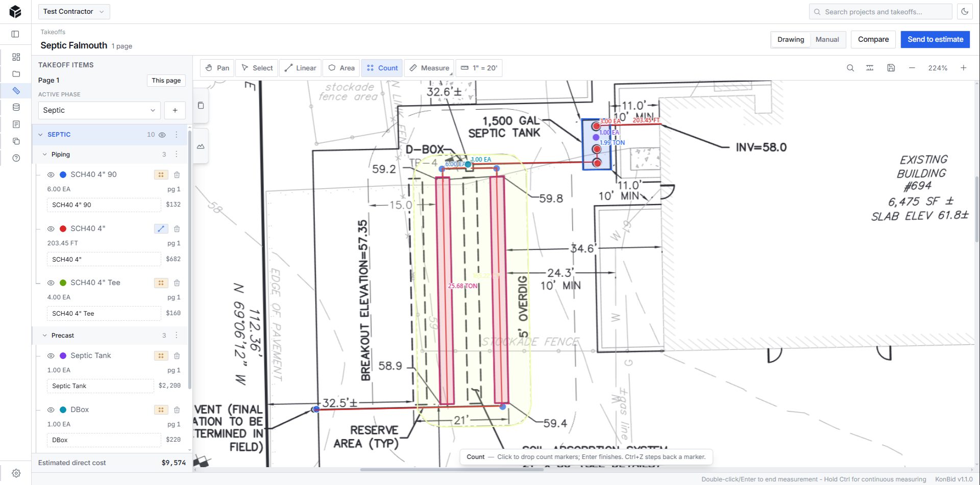The image size is (980, 485).
Task: Collapse the Piping subgroup
Action: (45, 155)
